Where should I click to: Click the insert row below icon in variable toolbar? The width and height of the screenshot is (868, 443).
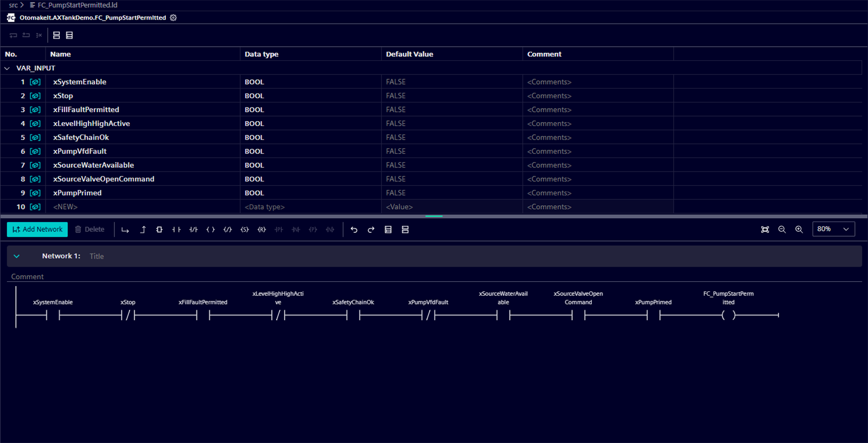point(13,35)
